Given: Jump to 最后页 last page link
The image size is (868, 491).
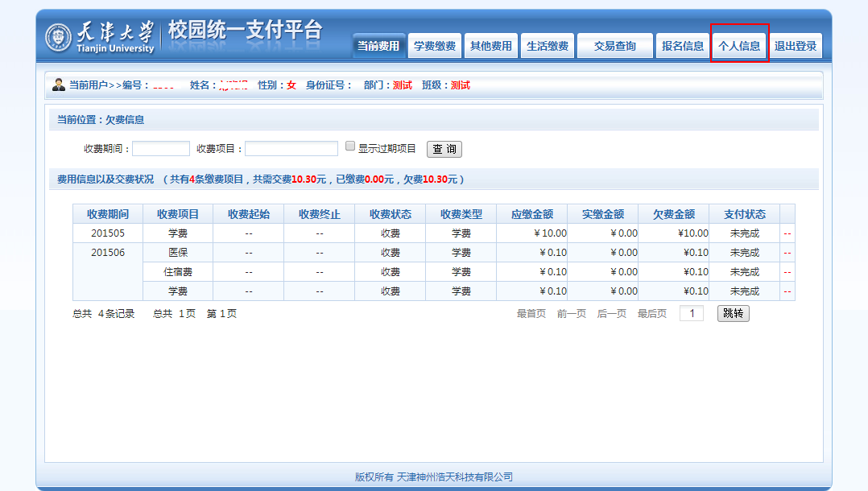Looking at the screenshot, I should [652, 314].
